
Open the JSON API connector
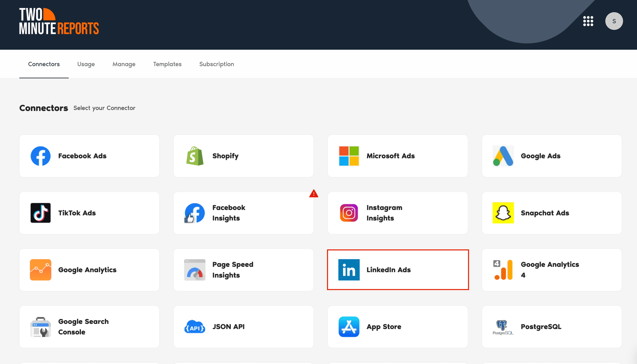pos(195,327)
